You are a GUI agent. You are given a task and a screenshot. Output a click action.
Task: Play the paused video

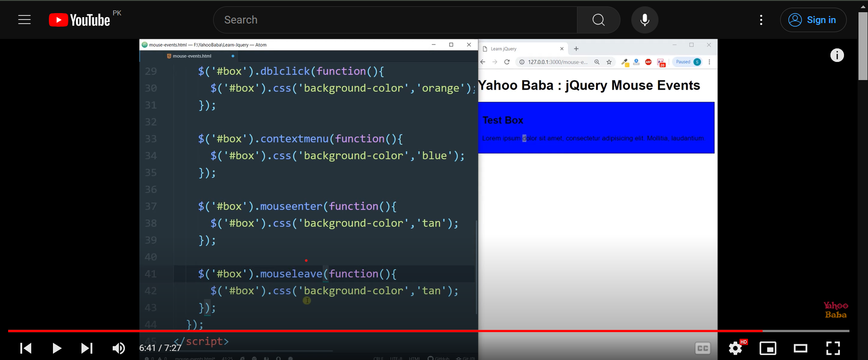point(57,348)
